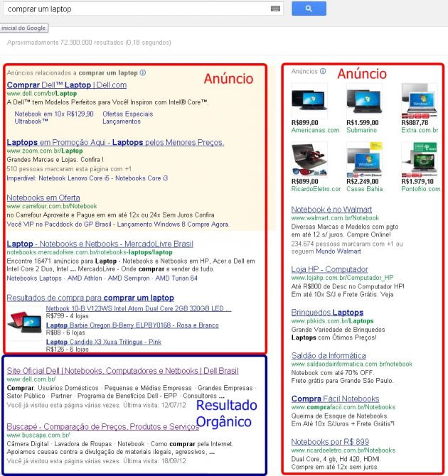Click 'Pequenas e Médias Empresas' Dell sublink
The image size is (448, 476).
point(148,388)
